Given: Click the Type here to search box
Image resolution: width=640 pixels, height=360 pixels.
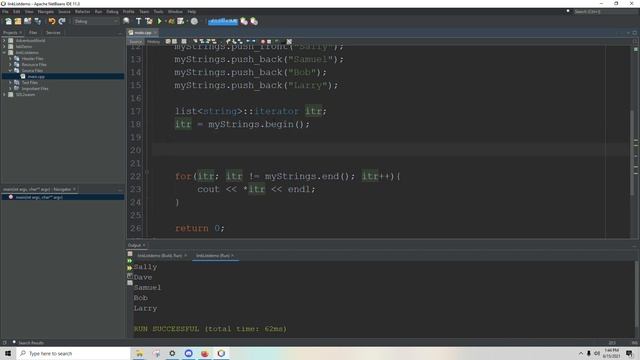Looking at the screenshot, I should point(73,353).
